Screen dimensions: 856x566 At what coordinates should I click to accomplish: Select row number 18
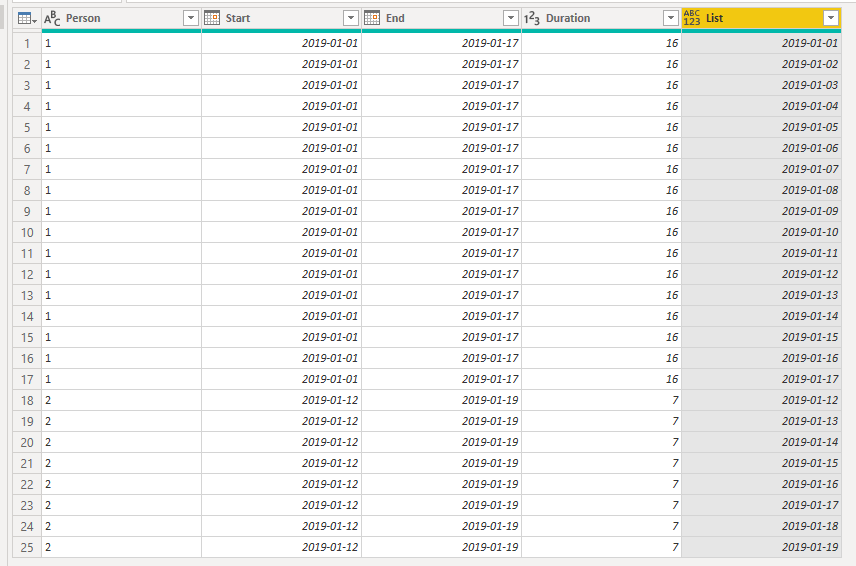click(27, 400)
